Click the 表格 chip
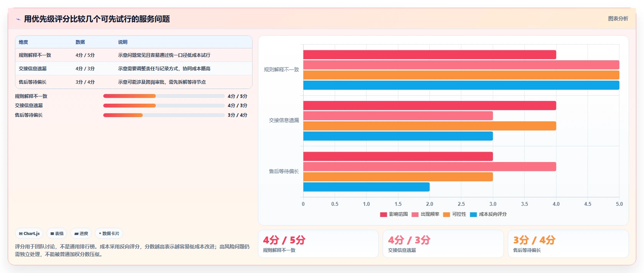 pos(57,233)
